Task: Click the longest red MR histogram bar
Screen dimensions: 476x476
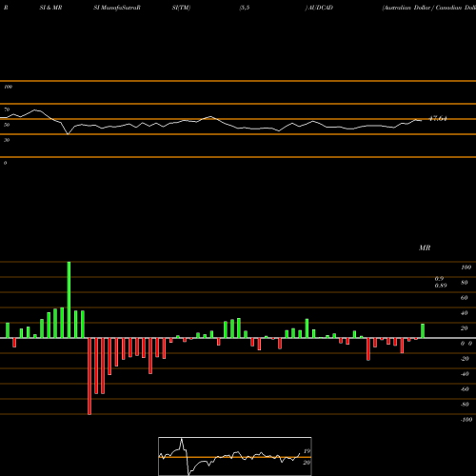Action: coord(89,376)
